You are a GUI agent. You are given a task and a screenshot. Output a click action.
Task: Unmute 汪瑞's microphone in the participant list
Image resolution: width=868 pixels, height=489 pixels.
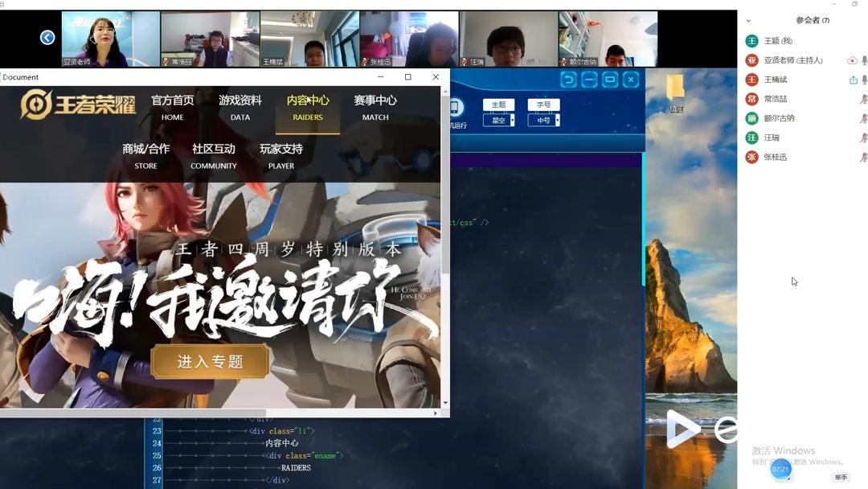(x=864, y=137)
